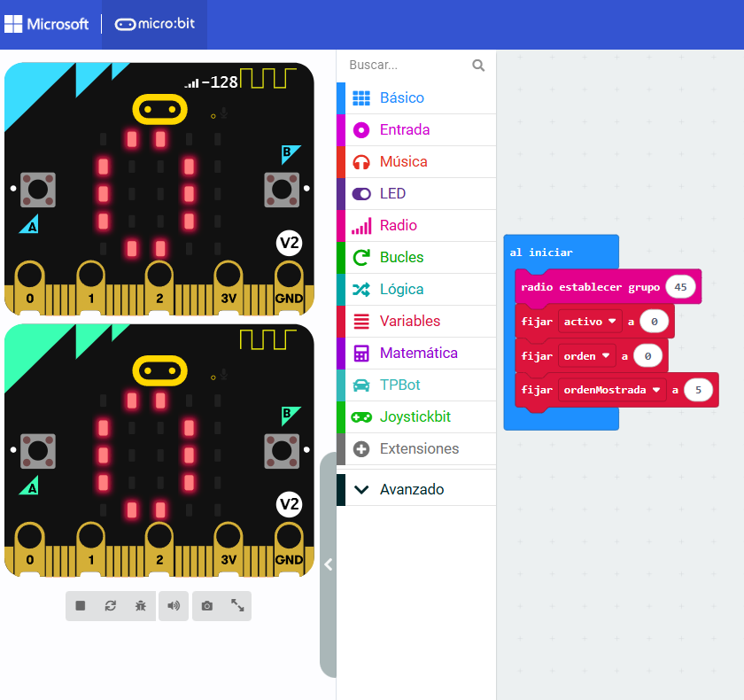744x700 pixels.
Task: Open the LED block category
Action: (x=416, y=193)
